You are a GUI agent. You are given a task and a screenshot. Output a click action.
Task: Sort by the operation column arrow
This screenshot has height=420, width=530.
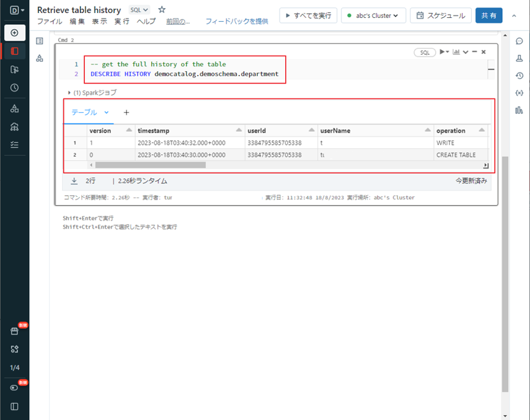482,130
